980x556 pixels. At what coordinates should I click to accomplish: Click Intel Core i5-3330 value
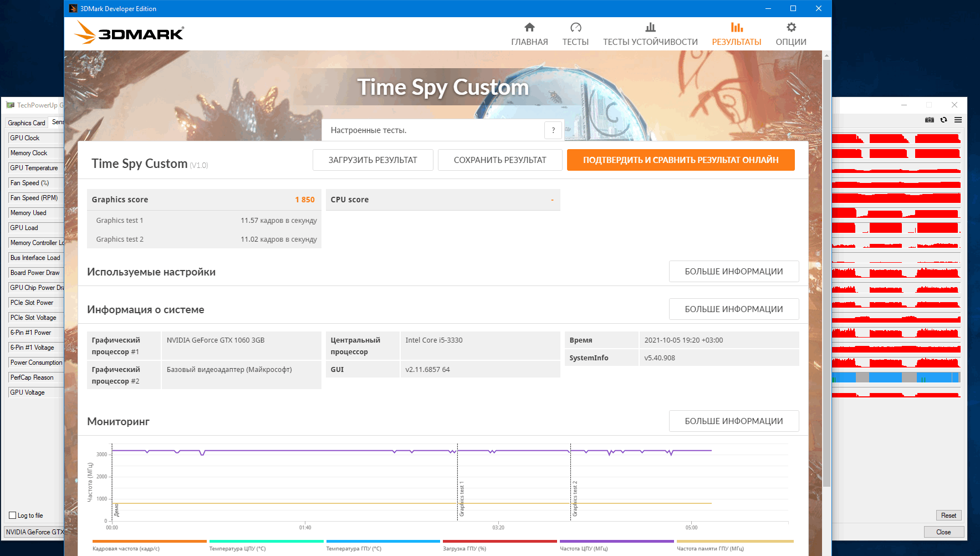pos(434,340)
